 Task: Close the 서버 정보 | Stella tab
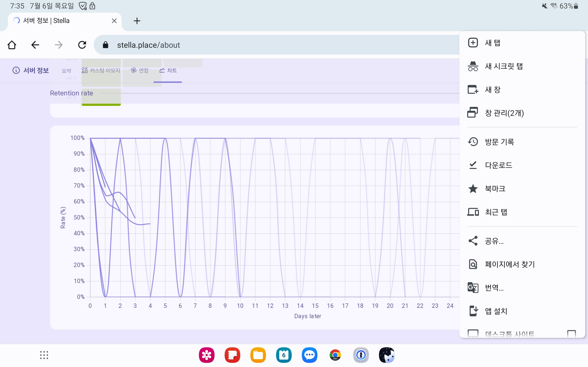[114, 21]
